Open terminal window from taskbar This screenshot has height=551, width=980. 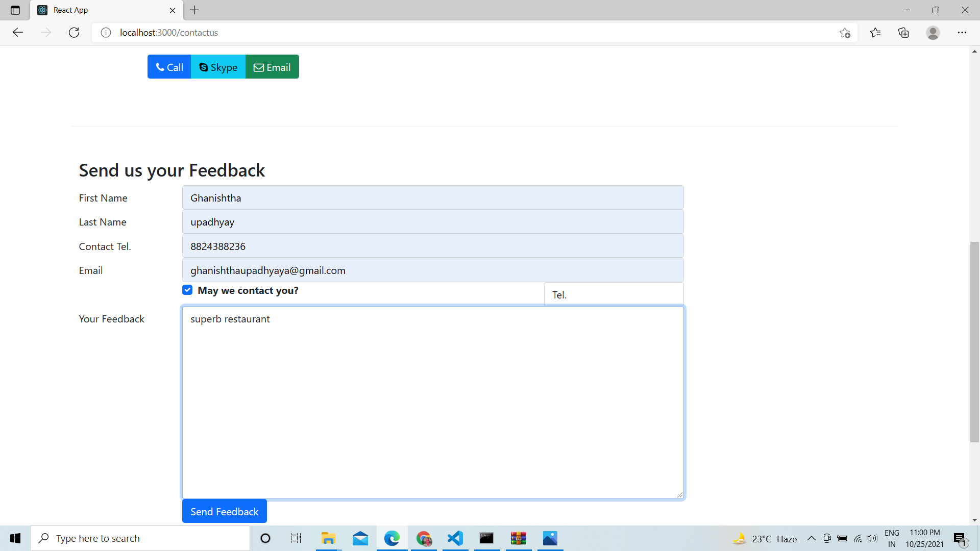(x=487, y=538)
